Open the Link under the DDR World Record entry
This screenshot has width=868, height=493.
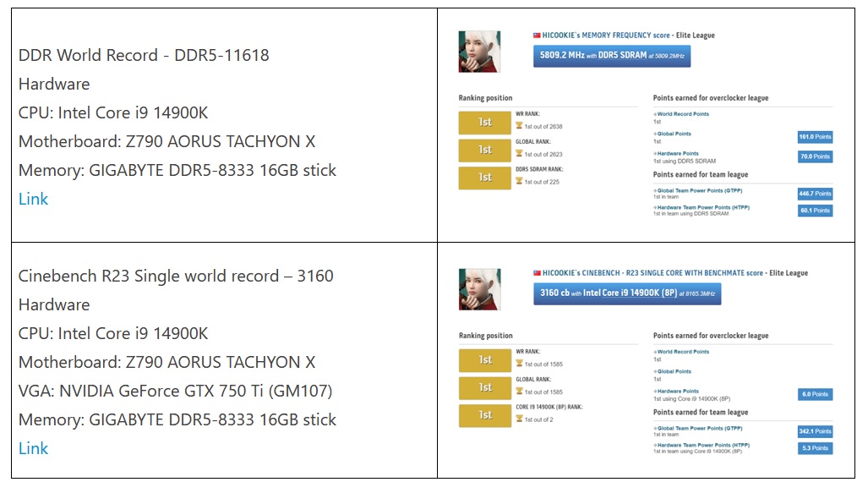(33, 199)
